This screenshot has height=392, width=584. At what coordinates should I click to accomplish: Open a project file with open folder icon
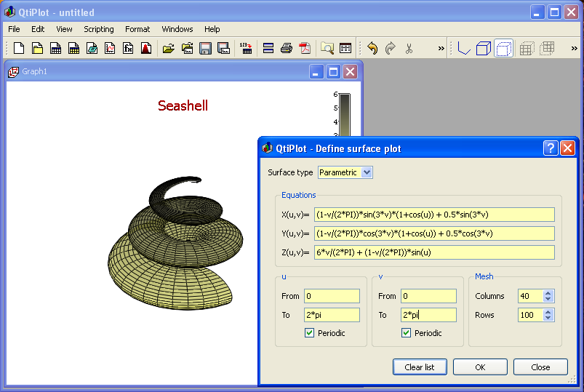168,49
